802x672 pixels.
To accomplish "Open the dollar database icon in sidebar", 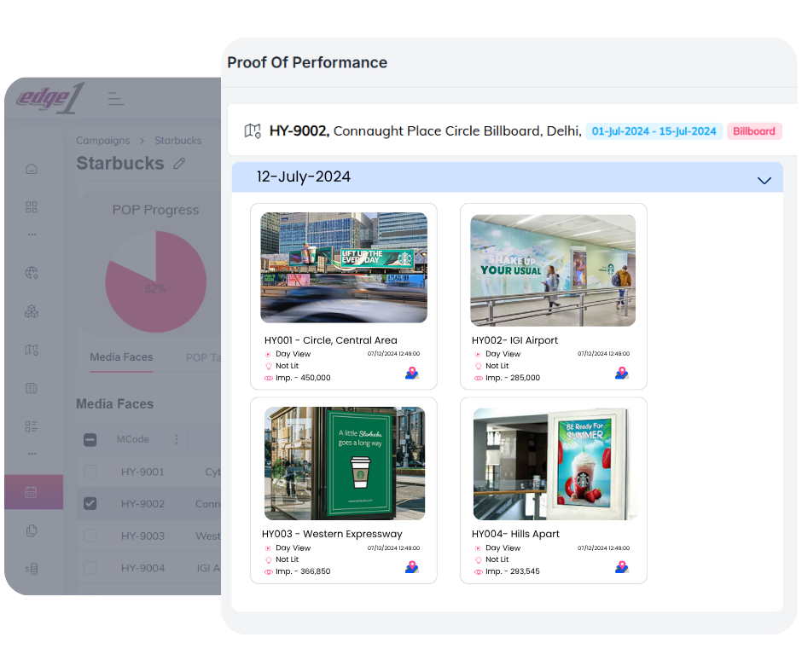I will [32, 569].
